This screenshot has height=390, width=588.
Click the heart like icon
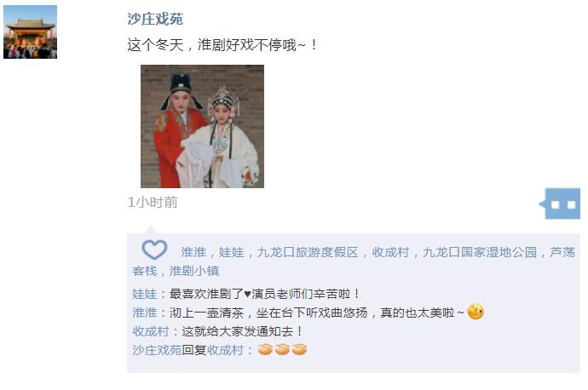click(x=154, y=249)
